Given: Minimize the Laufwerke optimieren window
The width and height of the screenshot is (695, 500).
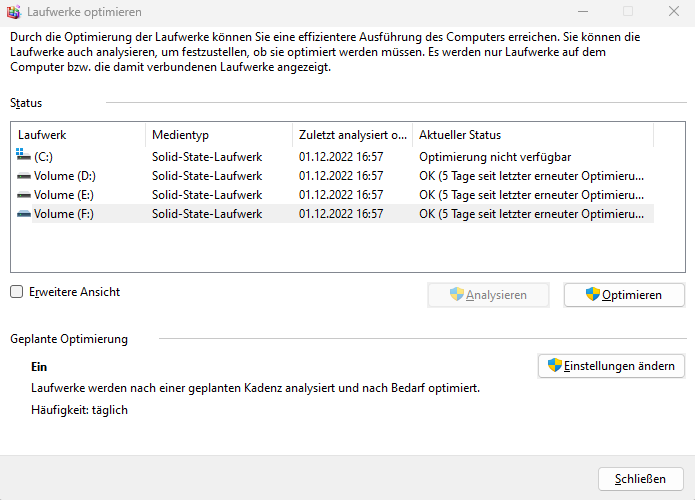Looking at the screenshot, I should coord(583,12).
